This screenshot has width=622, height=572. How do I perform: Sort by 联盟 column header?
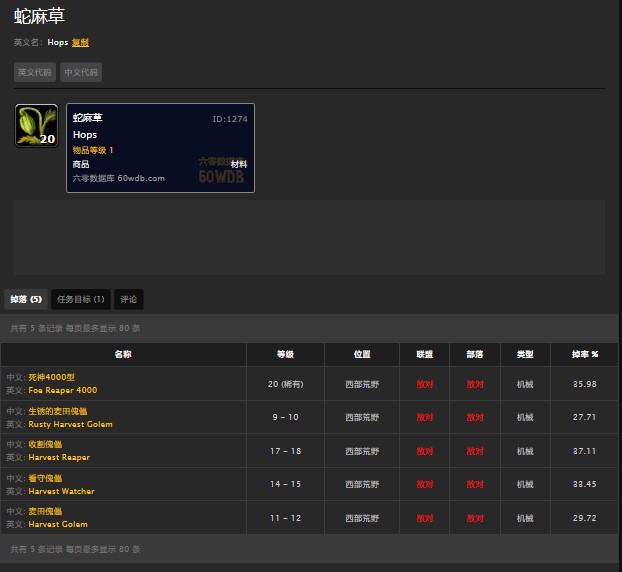coord(425,354)
